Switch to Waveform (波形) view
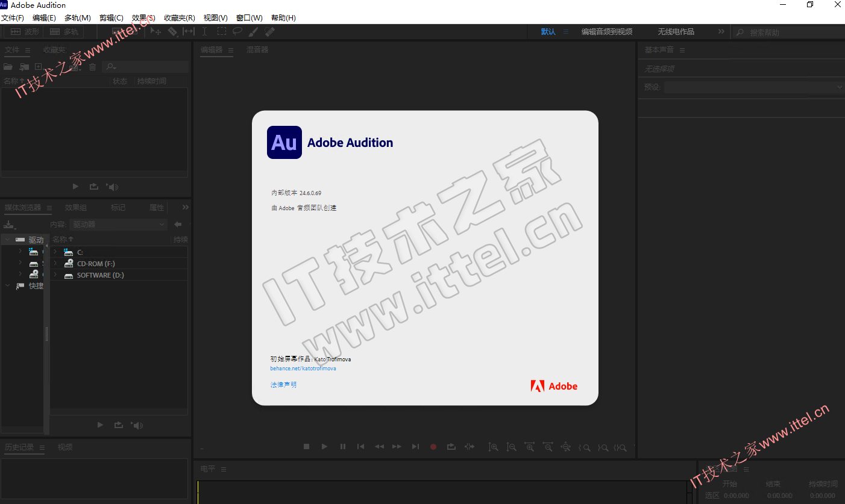Screen dimensions: 845x504 coord(25,32)
